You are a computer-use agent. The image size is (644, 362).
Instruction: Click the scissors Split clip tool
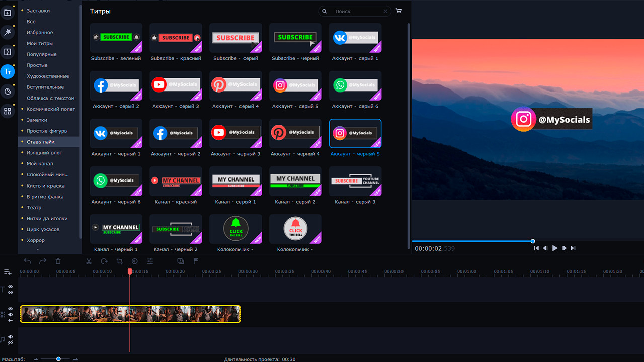click(89, 261)
